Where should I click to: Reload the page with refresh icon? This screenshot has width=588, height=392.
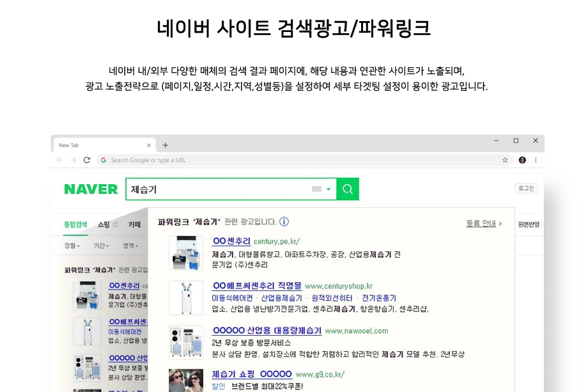(x=87, y=160)
